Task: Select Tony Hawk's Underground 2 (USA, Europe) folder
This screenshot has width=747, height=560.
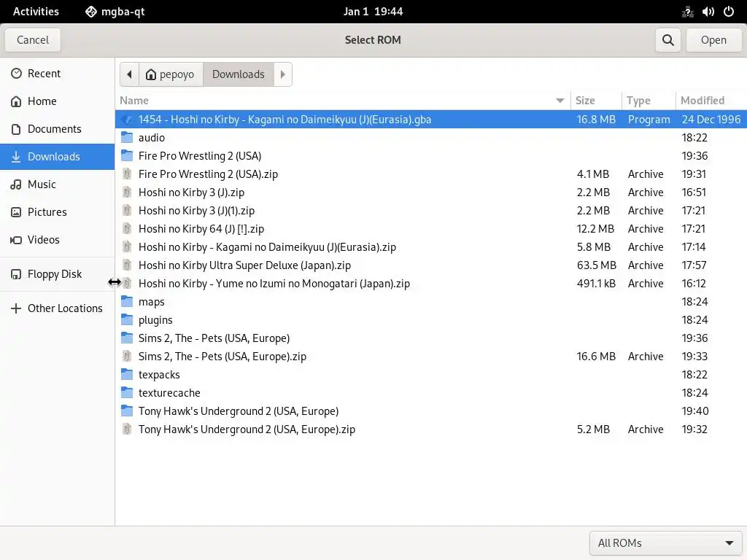Action: [x=430, y=411]
